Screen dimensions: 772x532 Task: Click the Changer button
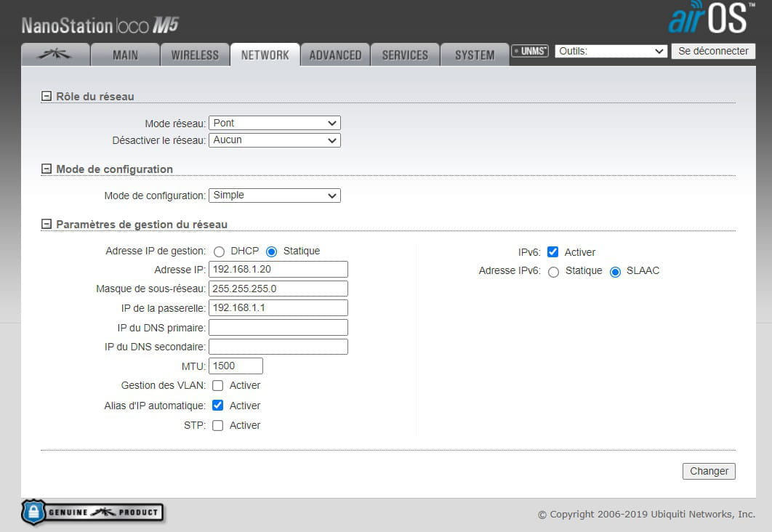(709, 471)
